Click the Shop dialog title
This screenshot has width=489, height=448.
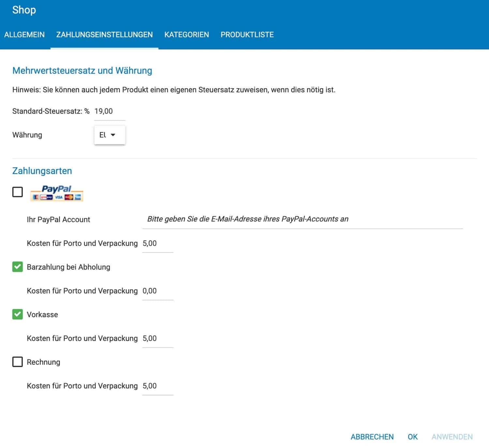pyautogui.click(x=24, y=10)
